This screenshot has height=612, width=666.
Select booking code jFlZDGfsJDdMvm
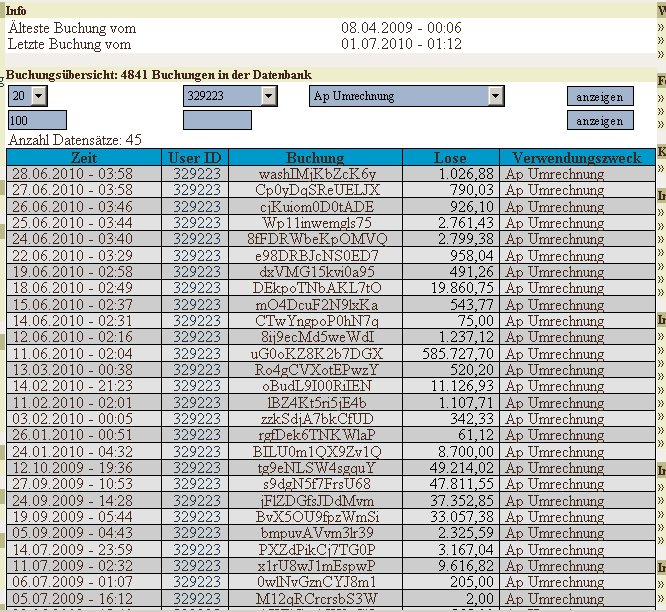pyautogui.click(x=317, y=501)
